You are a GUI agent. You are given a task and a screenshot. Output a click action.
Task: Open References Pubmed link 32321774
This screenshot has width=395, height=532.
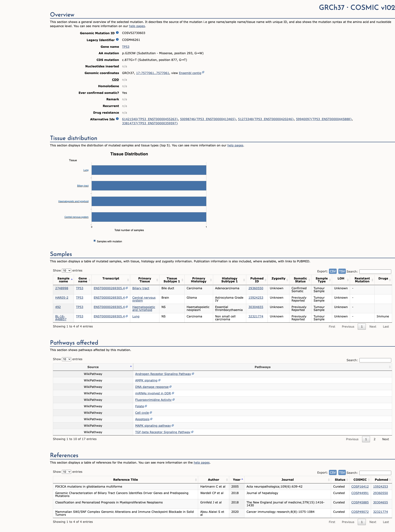tap(380, 512)
